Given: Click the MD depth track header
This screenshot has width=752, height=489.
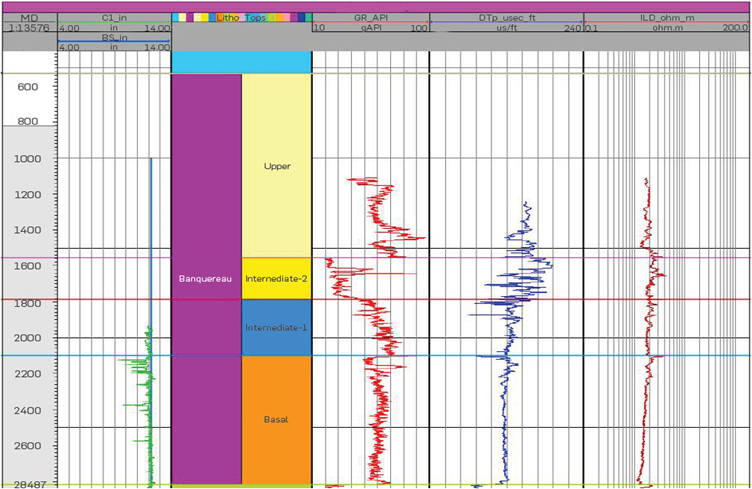Looking at the screenshot, I should click(x=28, y=17).
